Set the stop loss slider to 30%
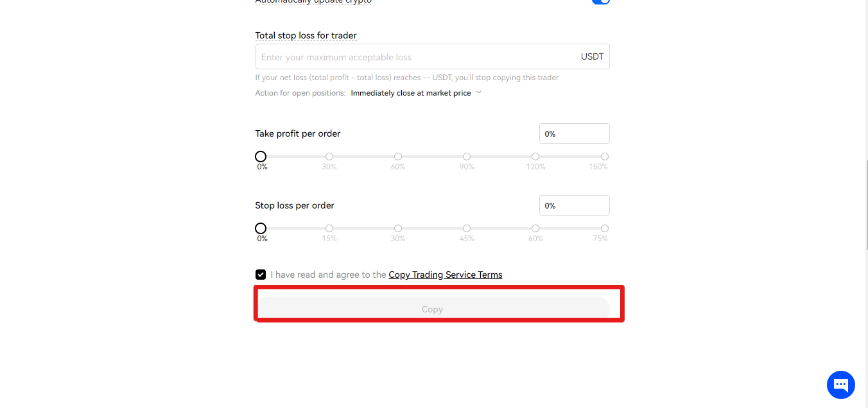Image resolution: width=868 pixels, height=408 pixels. pos(398,228)
